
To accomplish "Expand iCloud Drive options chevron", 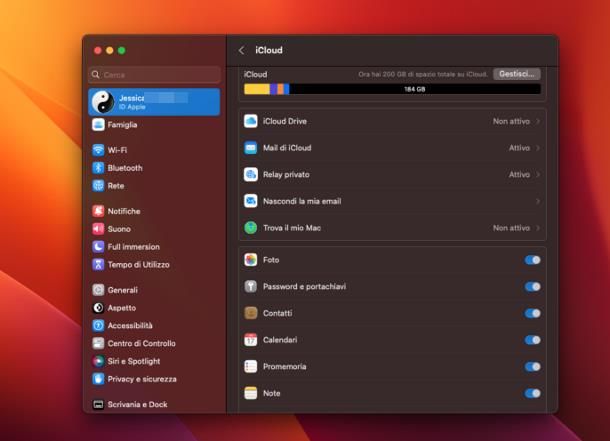I will (x=538, y=121).
